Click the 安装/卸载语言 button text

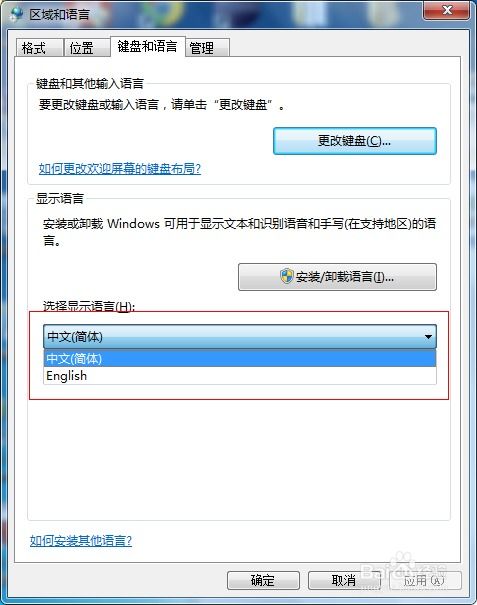coord(345,277)
